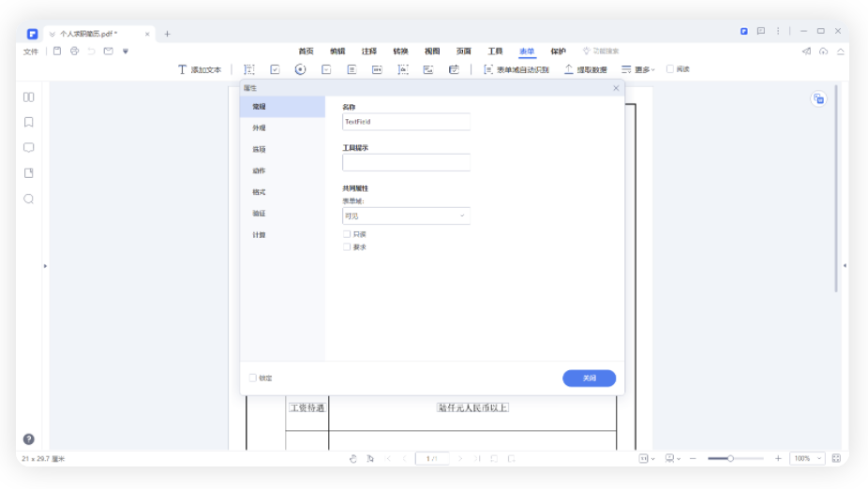
Task: Select the radio button form field tool
Action: (x=301, y=69)
